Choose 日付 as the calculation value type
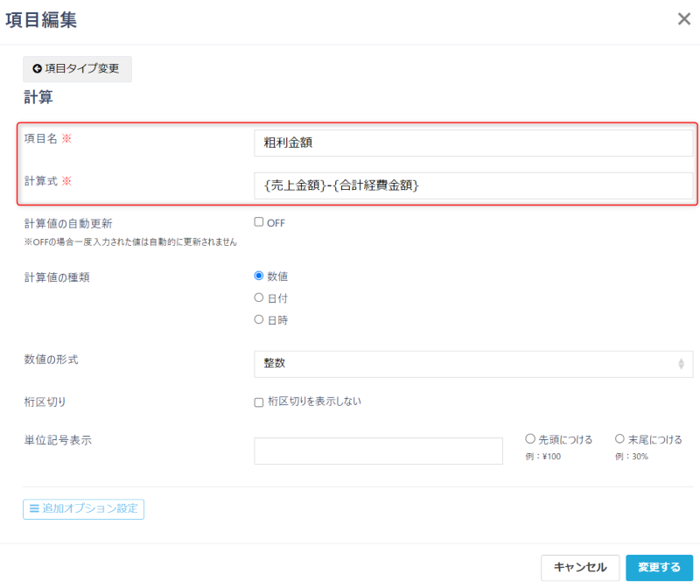 [258, 297]
